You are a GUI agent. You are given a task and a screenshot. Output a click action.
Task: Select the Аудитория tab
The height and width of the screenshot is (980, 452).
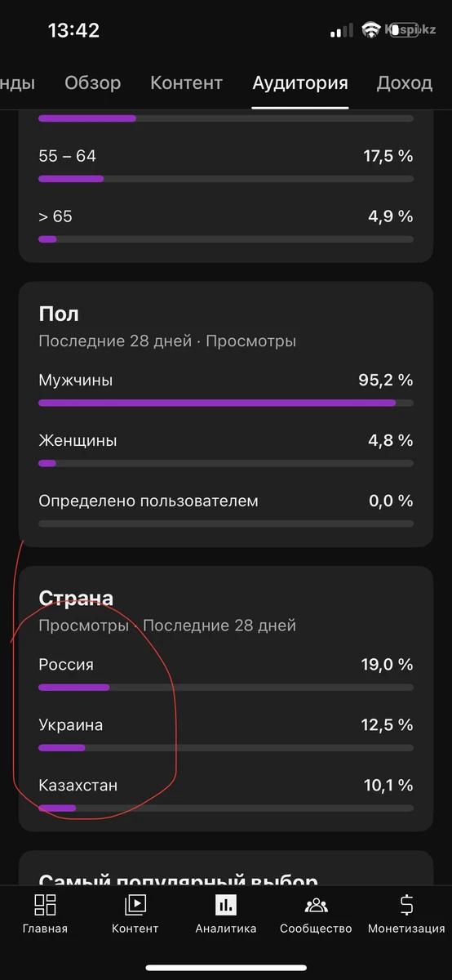pos(300,82)
